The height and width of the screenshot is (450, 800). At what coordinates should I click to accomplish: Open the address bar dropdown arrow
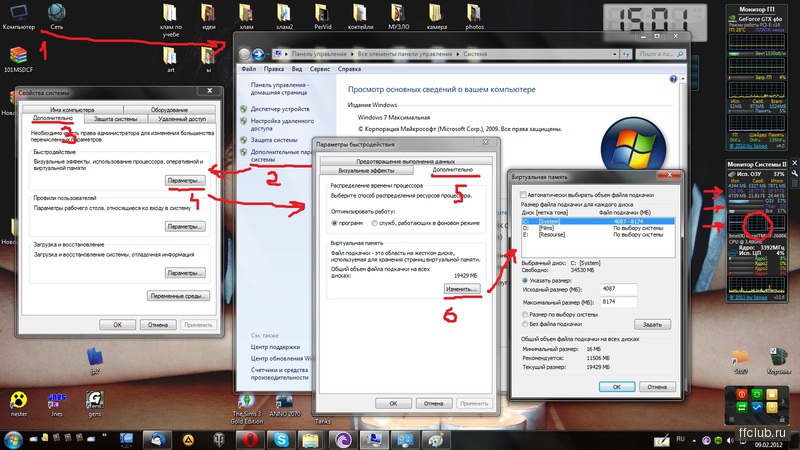pyautogui.click(x=615, y=54)
